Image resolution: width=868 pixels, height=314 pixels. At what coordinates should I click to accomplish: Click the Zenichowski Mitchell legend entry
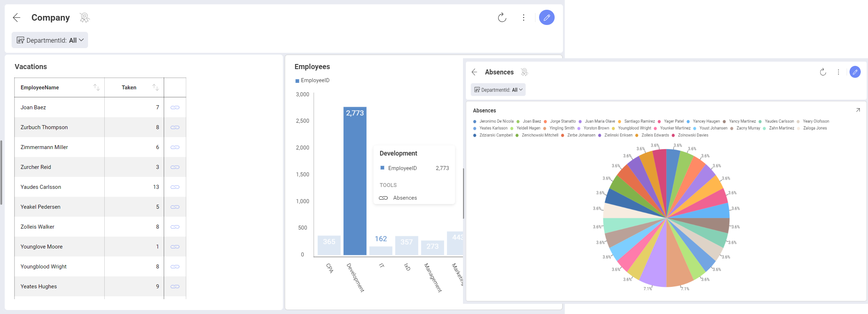[x=537, y=135]
